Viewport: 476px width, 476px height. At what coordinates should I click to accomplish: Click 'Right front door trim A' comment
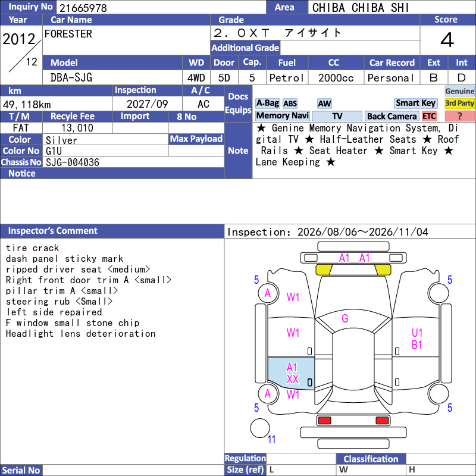[89, 280]
